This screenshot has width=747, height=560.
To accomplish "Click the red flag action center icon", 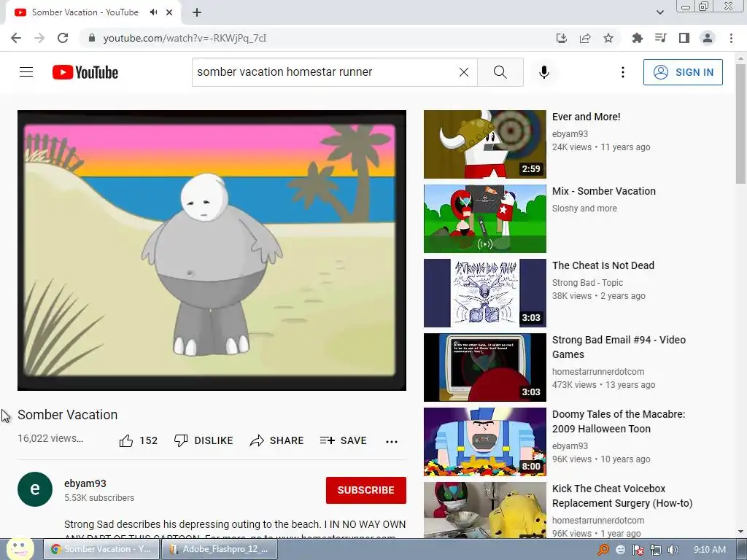I will click(638, 550).
